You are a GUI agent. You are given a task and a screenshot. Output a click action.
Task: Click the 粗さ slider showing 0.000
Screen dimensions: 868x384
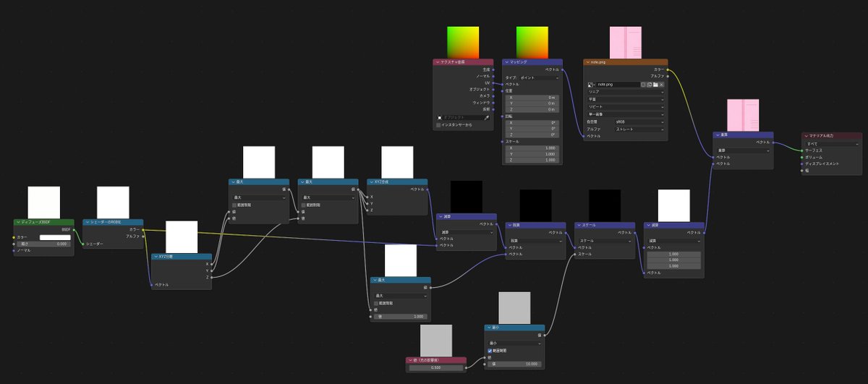[x=43, y=244]
